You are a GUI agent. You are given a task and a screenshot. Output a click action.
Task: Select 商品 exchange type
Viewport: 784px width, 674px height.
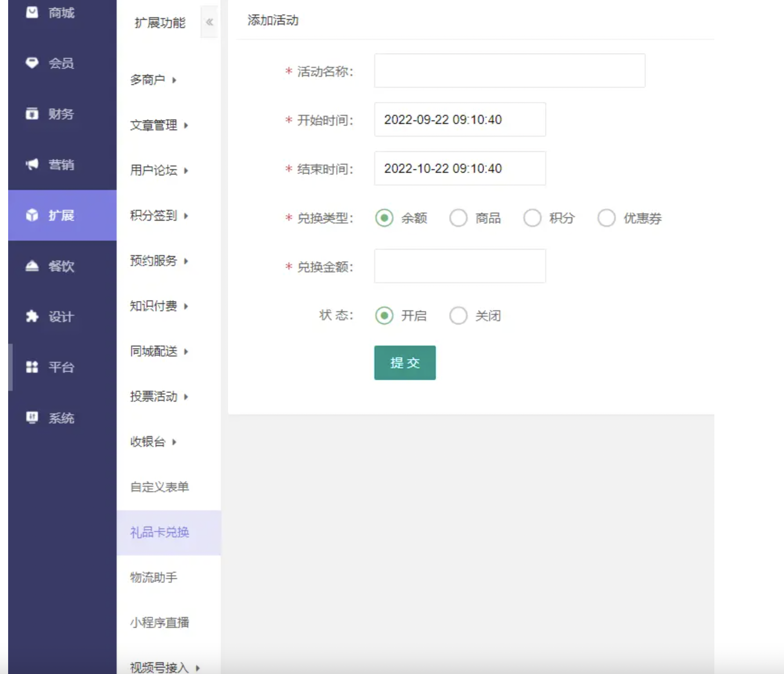[458, 218]
